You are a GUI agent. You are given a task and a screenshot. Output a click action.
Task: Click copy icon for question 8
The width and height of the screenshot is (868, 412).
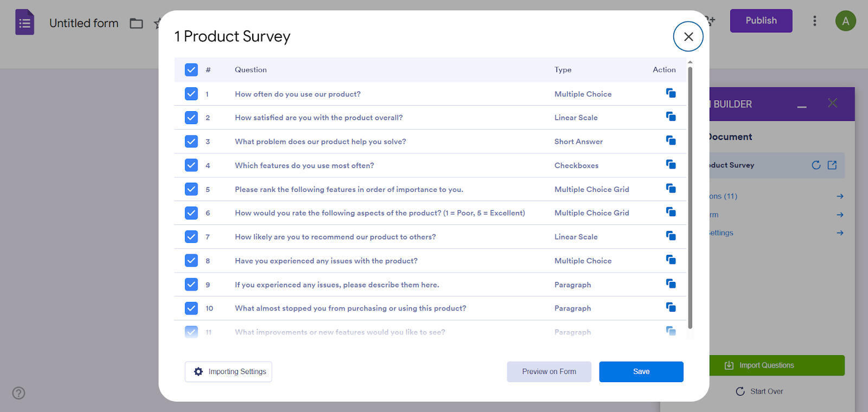pos(671,260)
